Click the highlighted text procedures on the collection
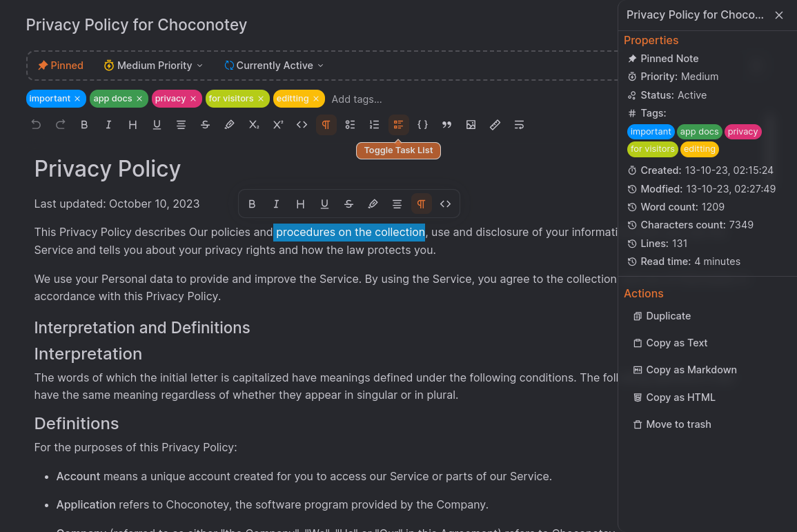This screenshot has width=797, height=532. tap(349, 233)
